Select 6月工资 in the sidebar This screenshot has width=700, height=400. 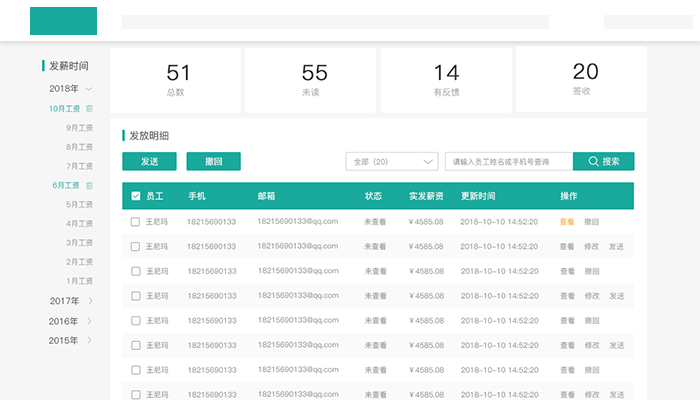66,185
